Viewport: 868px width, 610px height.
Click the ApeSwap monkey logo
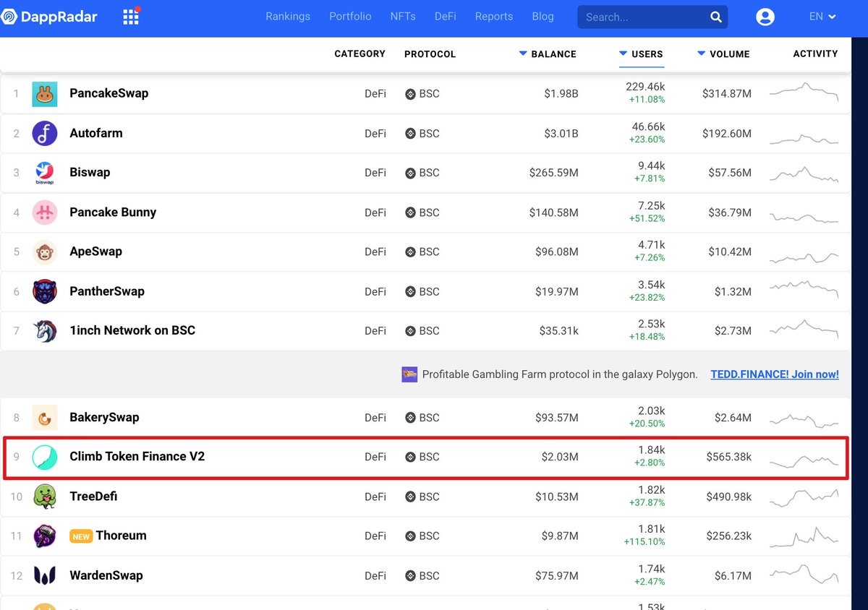click(x=45, y=252)
